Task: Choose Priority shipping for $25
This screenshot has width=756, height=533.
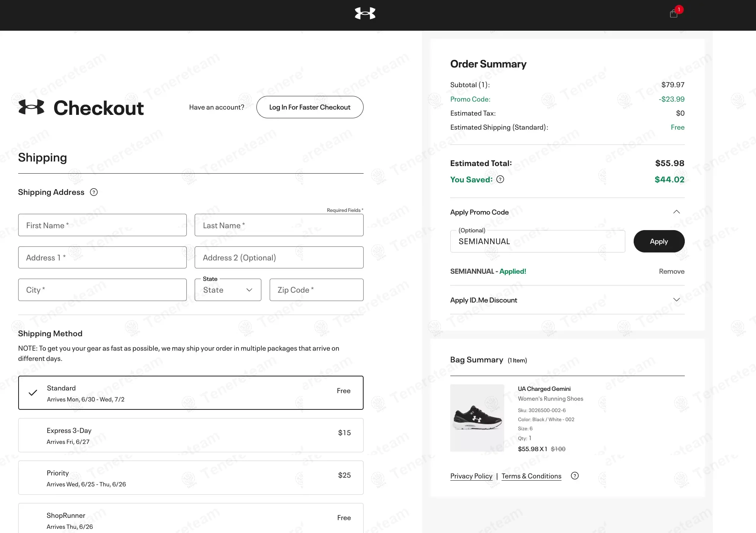Action: point(191,478)
